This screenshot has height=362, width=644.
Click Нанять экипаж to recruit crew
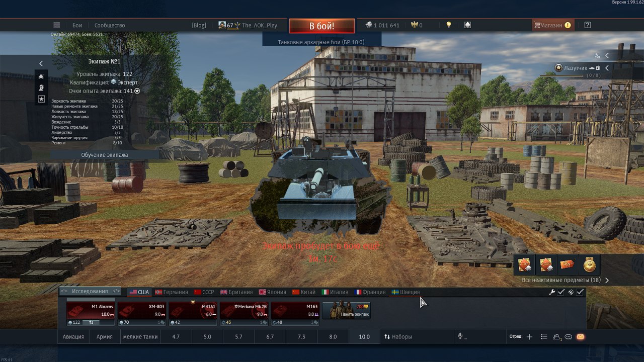[x=346, y=311]
